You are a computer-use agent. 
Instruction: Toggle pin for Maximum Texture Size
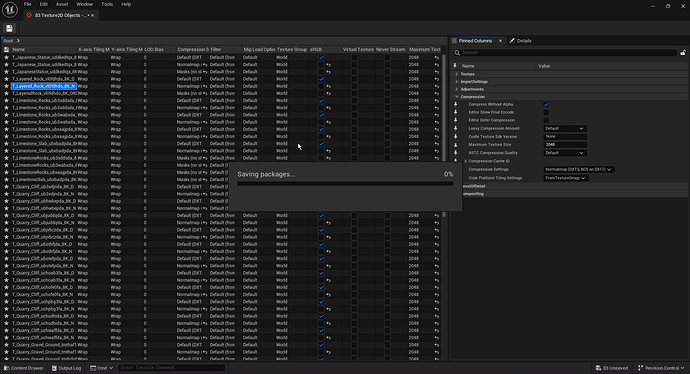click(x=455, y=145)
